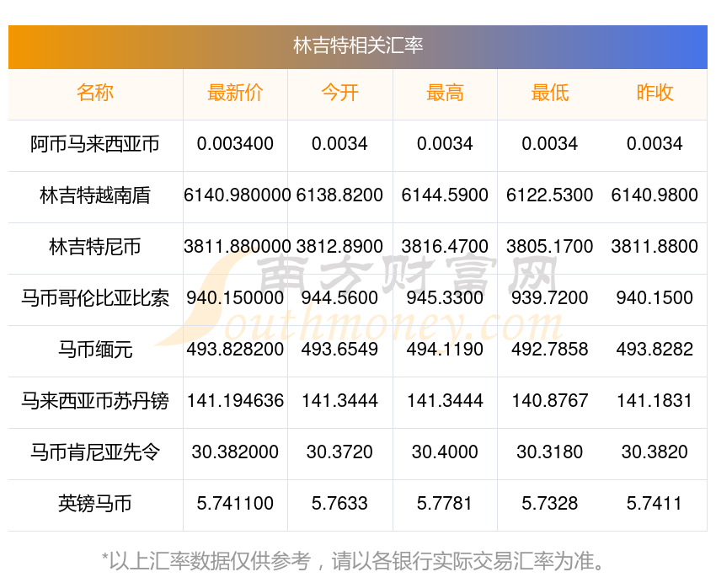Click the row name 马币缅元

click(95, 350)
